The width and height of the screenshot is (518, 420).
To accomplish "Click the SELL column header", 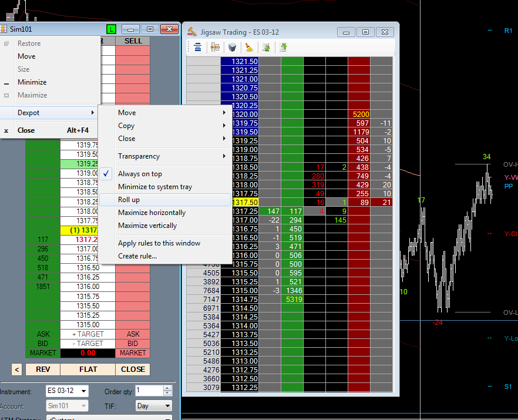I will [x=133, y=41].
